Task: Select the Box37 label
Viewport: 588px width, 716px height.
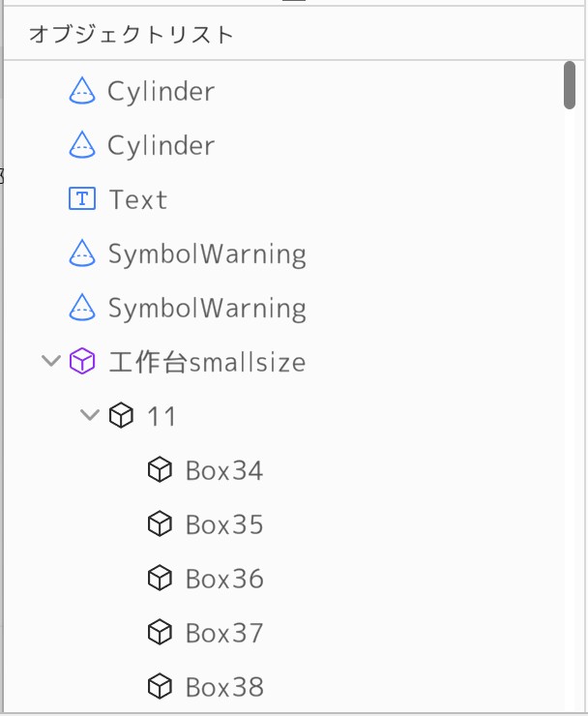Action: coord(224,633)
